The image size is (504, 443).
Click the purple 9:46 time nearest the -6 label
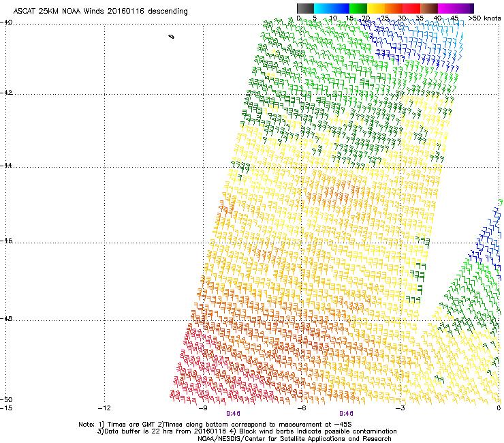coord(346,414)
